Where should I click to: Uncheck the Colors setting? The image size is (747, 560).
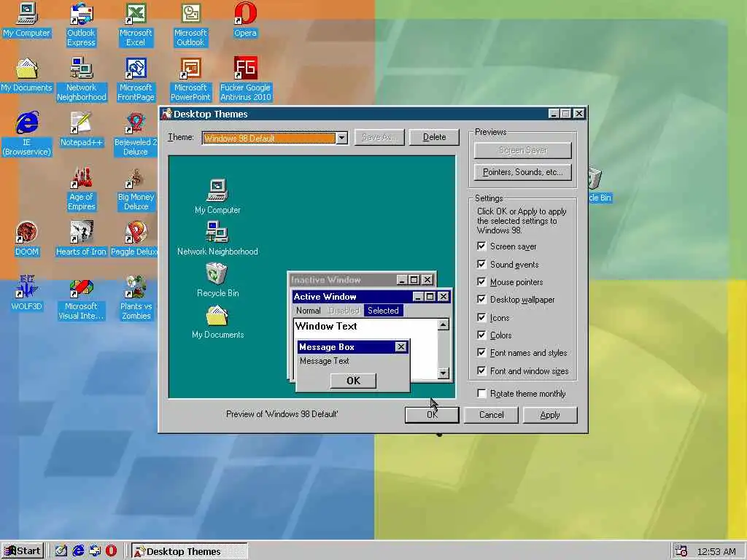[481, 335]
